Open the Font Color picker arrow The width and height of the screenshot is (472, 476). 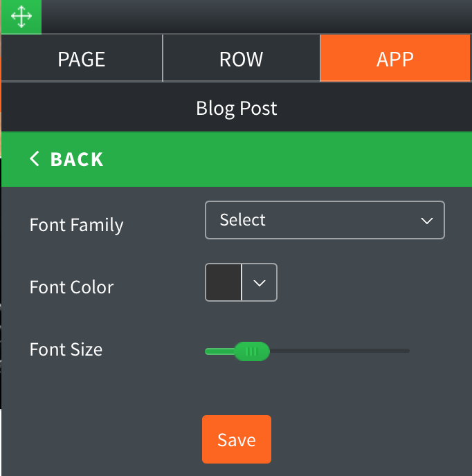pos(260,282)
